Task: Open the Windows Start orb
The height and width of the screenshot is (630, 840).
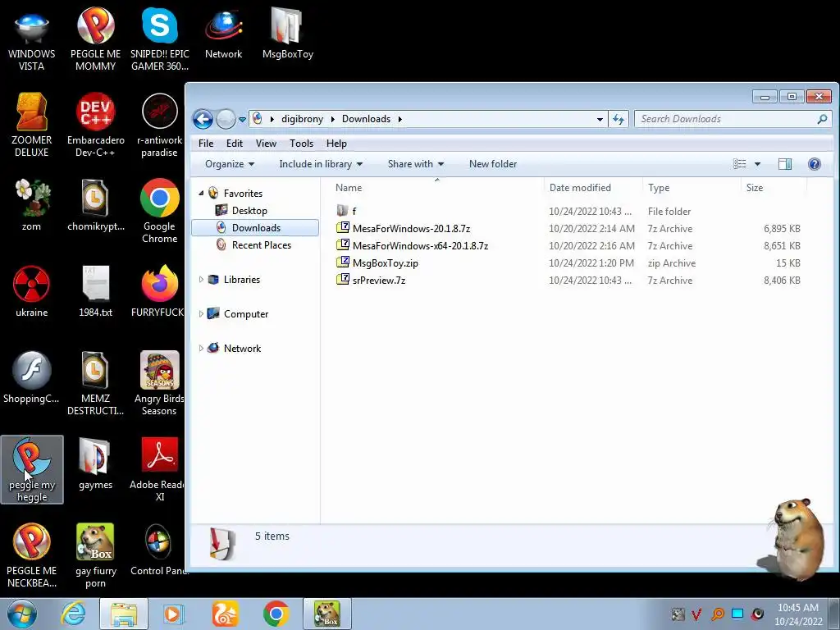Action: (21, 614)
